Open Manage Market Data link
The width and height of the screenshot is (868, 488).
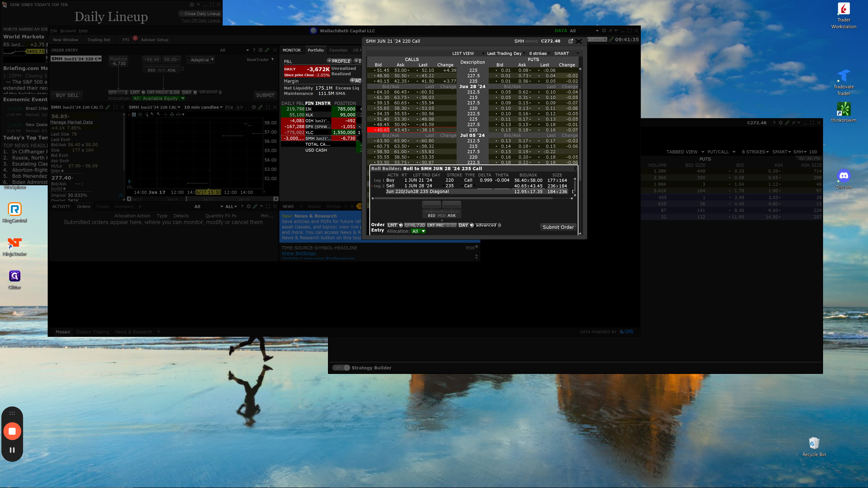click(x=71, y=122)
